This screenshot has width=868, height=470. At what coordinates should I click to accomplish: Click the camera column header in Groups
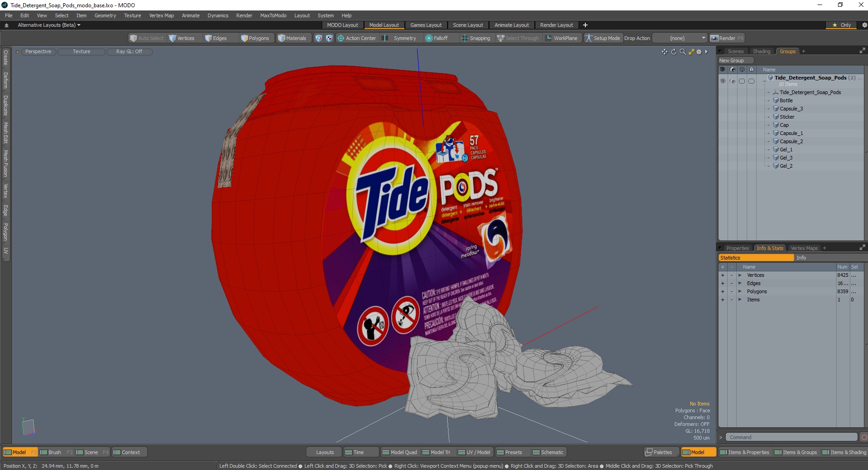click(x=732, y=70)
